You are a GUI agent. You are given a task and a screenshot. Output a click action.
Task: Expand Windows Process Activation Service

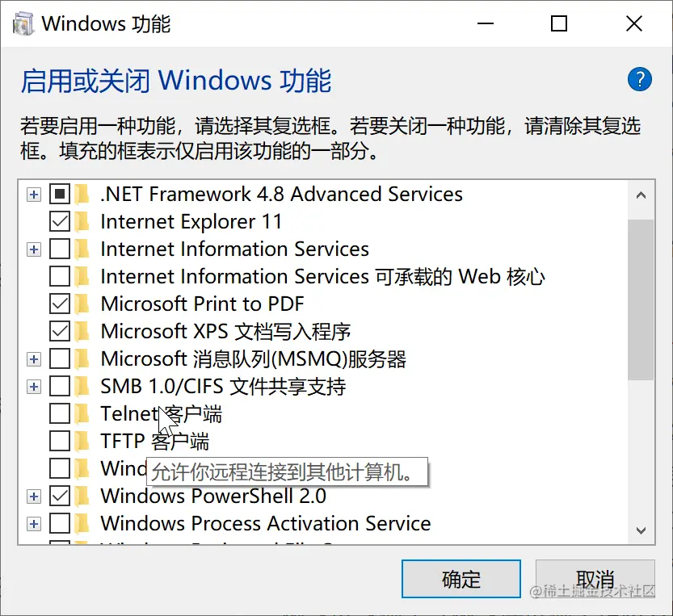tap(33, 523)
